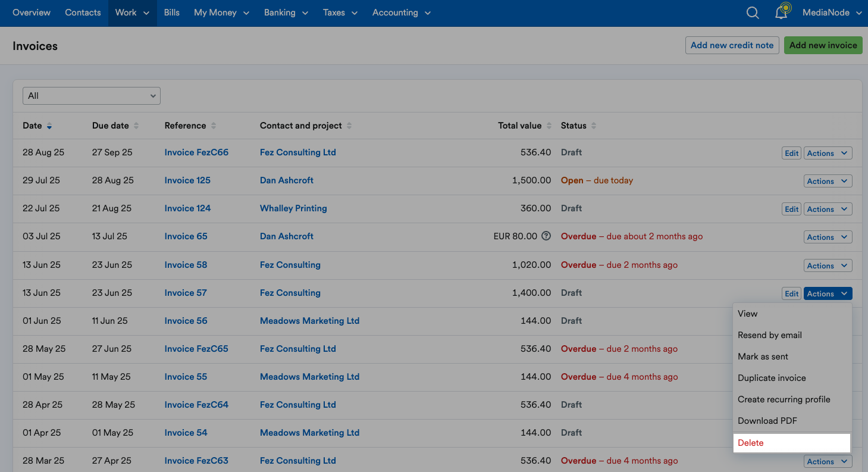Collapse the Actions dropdown for Invoice 57
This screenshot has width=868, height=472.
tap(828, 294)
